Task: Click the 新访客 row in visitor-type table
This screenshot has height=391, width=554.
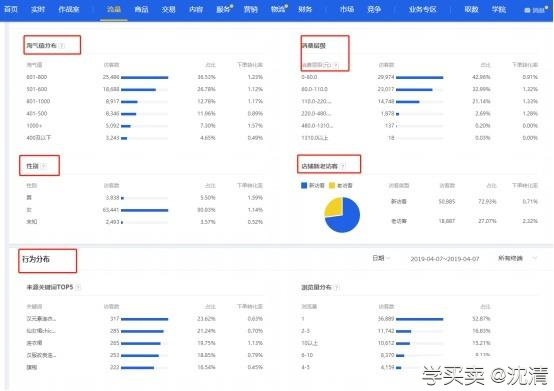Action: point(464,202)
